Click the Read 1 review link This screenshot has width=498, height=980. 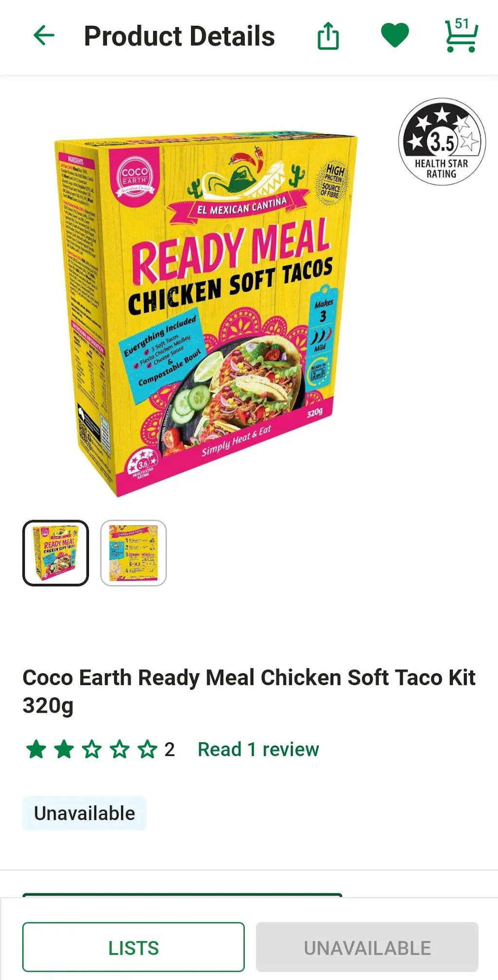(x=258, y=749)
